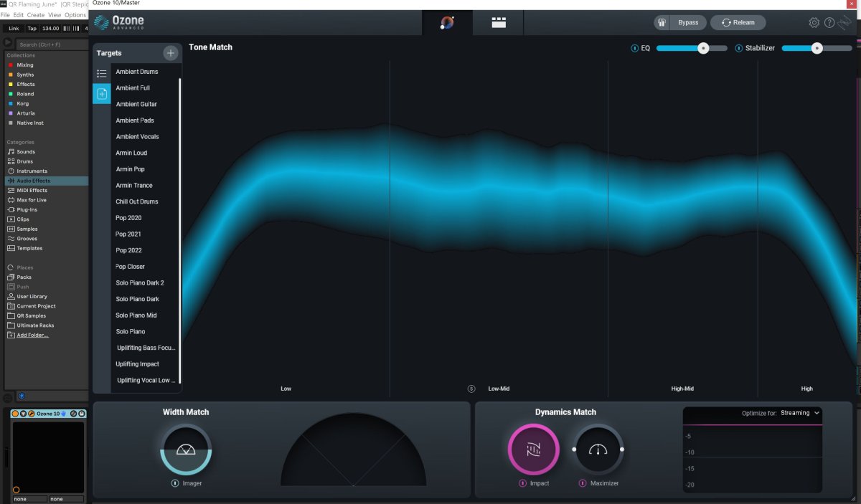The image size is (861, 504).
Task: Click the Link button in Ableton
Action: [14, 29]
